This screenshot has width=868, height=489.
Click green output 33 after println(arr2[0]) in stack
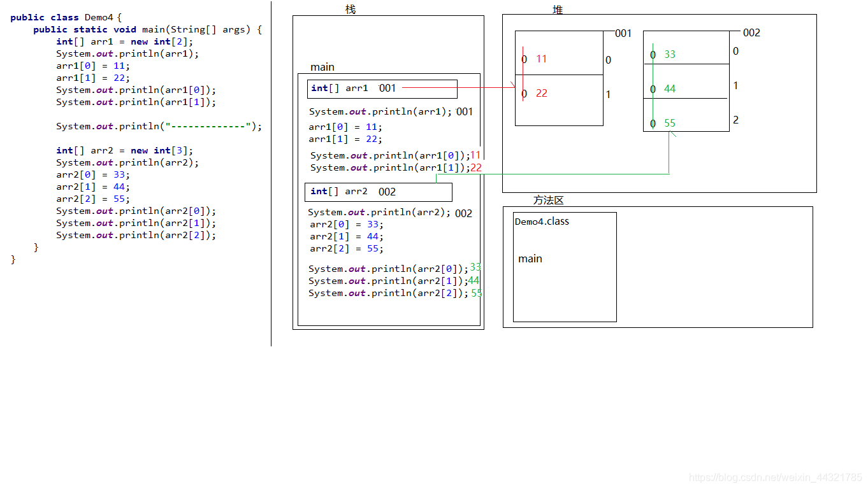(x=475, y=267)
